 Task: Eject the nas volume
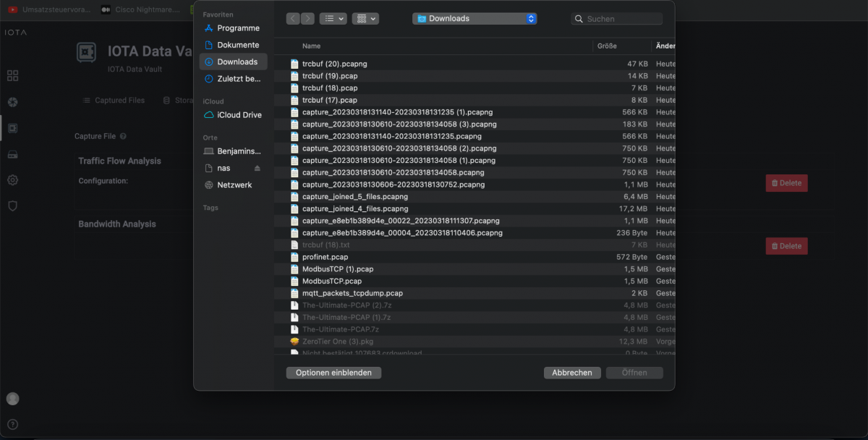[x=258, y=169]
